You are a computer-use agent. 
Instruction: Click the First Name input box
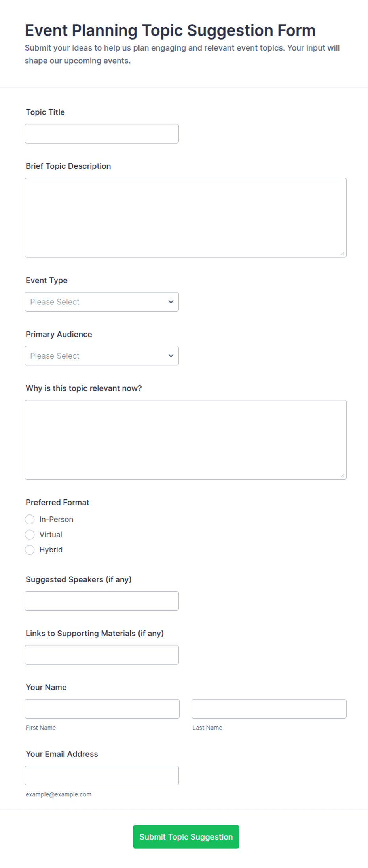(x=102, y=709)
